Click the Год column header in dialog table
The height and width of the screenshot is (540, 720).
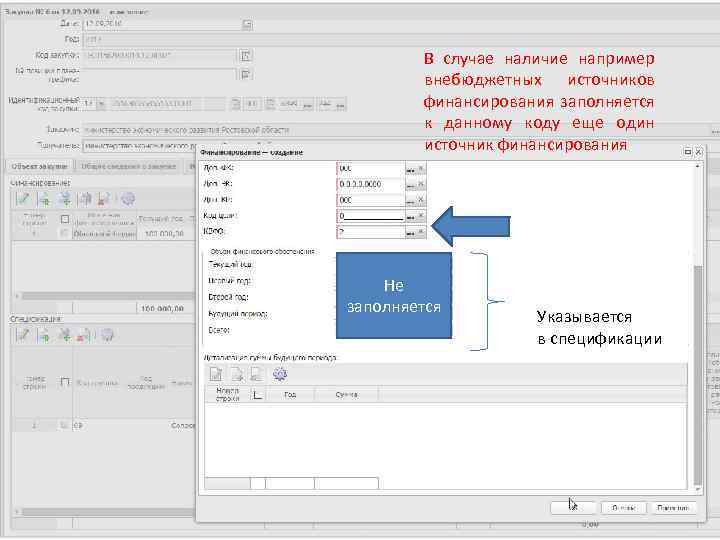click(x=290, y=394)
